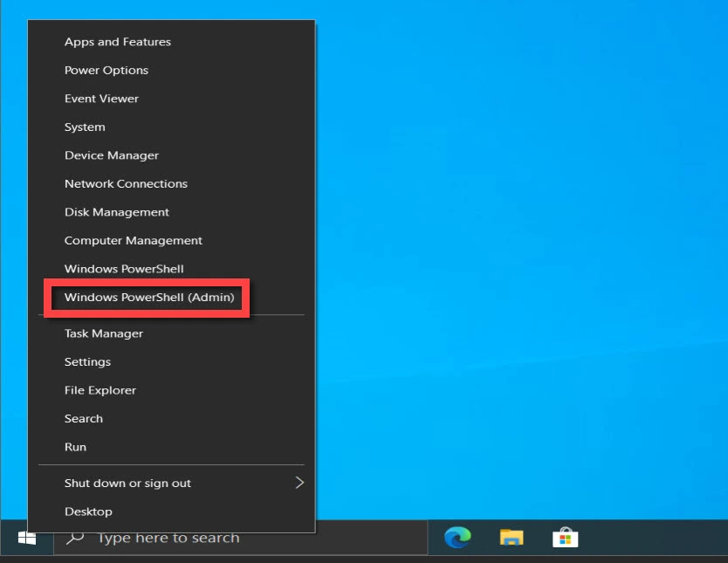Launch Device Manager

(171, 155)
